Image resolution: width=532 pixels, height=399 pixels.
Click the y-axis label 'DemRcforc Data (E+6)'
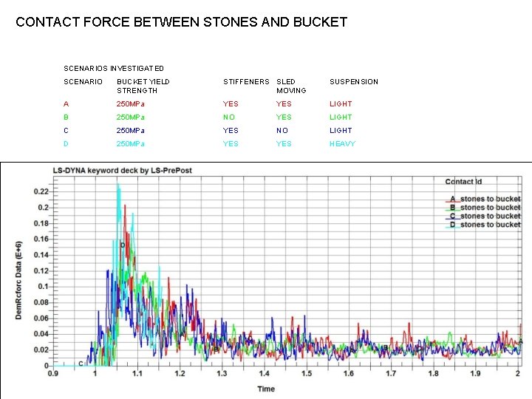click(x=18, y=280)
